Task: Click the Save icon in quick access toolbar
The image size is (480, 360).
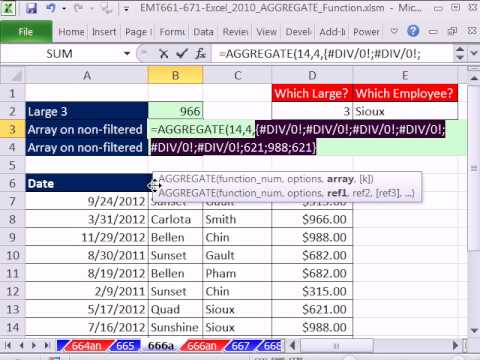Action: (x=31, y=8)
